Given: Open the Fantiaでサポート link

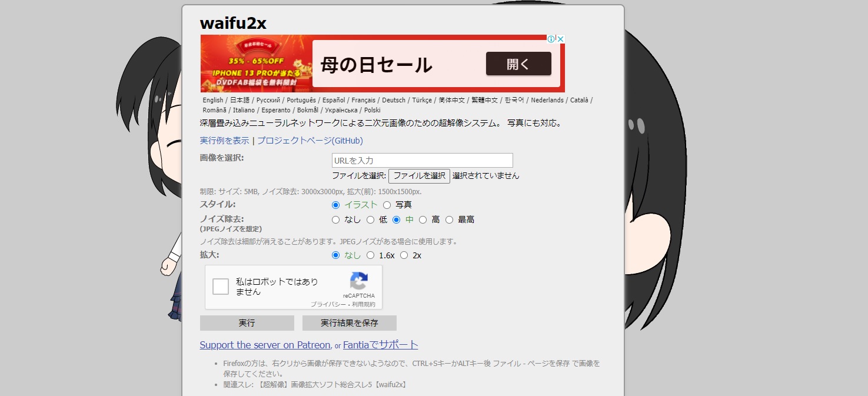Looking at the screenshot, I should [381, 345].
